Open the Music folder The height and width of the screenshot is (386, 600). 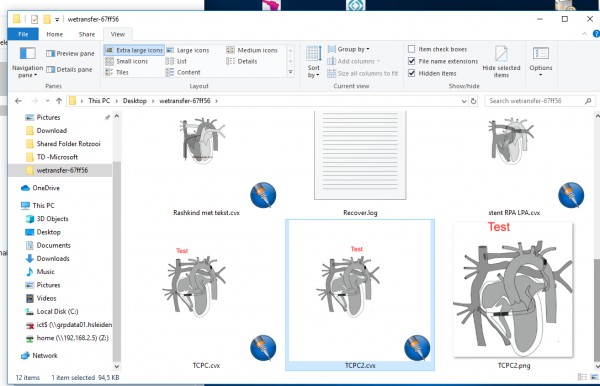(x=45, y=272)
